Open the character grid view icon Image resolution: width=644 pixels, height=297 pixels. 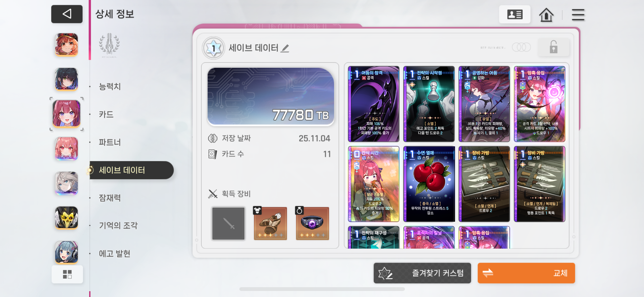pos(67,274)
